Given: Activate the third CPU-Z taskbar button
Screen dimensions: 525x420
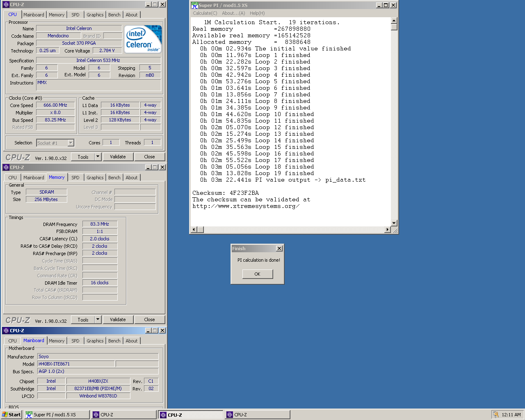Looking at the screenshot, I should tap(258, 415).
